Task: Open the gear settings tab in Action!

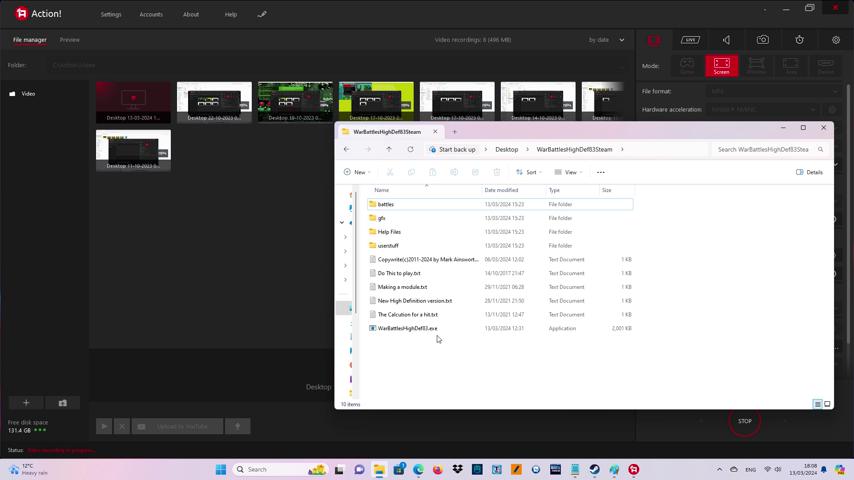Action: click(x=836, y=40)
